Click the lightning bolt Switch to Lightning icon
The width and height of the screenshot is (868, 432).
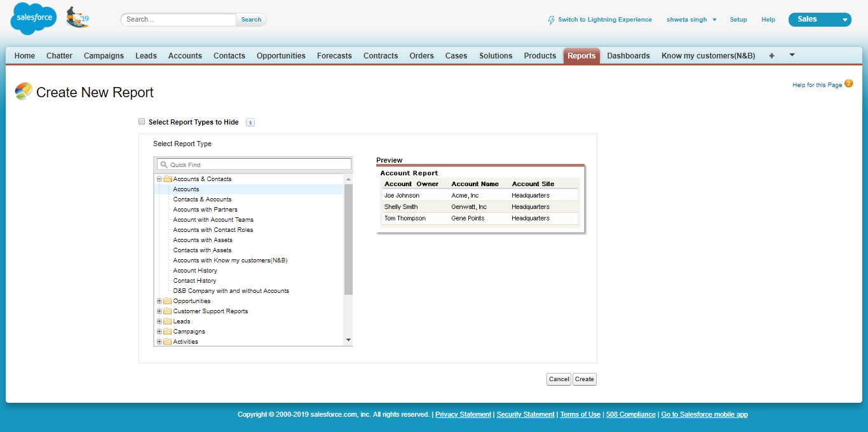point(551,20)
